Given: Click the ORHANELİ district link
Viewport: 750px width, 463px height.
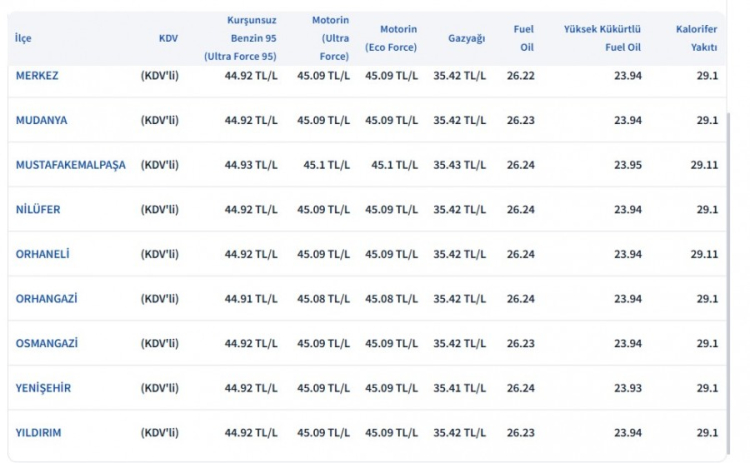Looking at the screenshot, I should [x=43, y=255].
